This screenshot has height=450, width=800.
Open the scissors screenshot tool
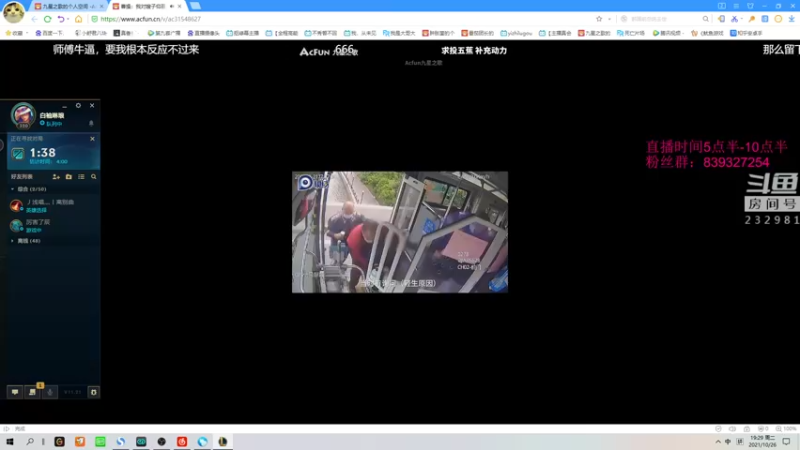click(734, 19)
